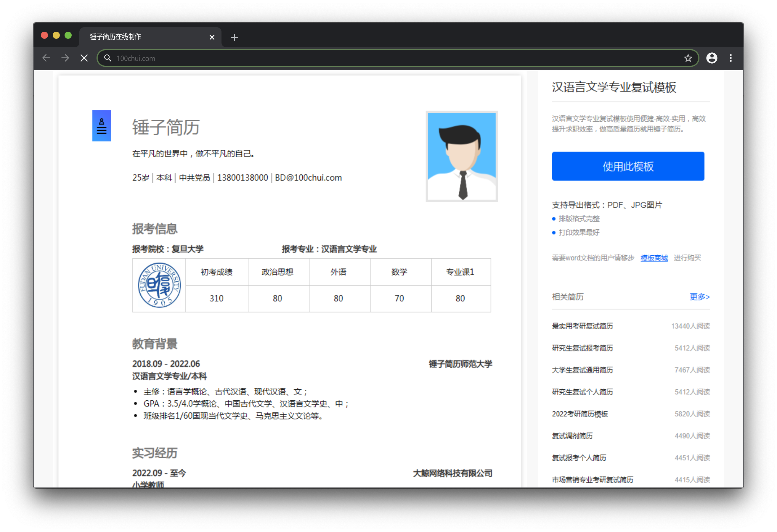Click the 2018.09 - 2022.06 date text
This screenshot has width=777, height=532.
click(x=166, y=364)
